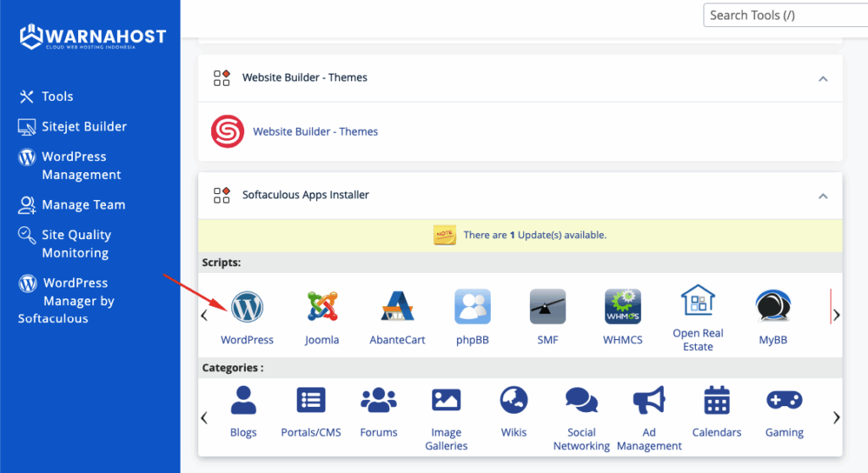Open the Image Galleries category icon
The image size is (868, 473).
point(446,400)
